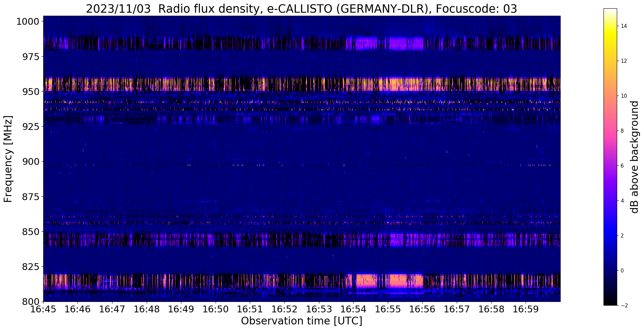The width and height of the screenshot is (644, 330).
Task: Click the 900 frequency tick label
Action: [31, 162]
